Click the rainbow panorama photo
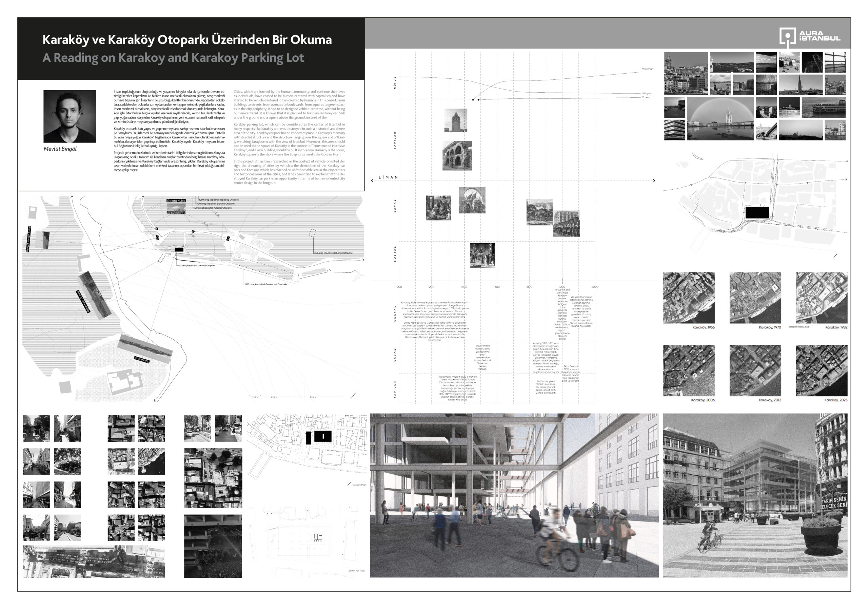This screenshot has width=868, height=608. 720,118
